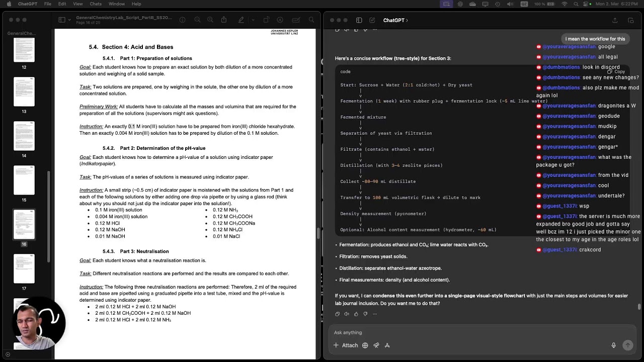Image resolution: width=644 pixels, height=362 pixels.
Task: Give thumbs up to the response
Action: click(356, 314)
